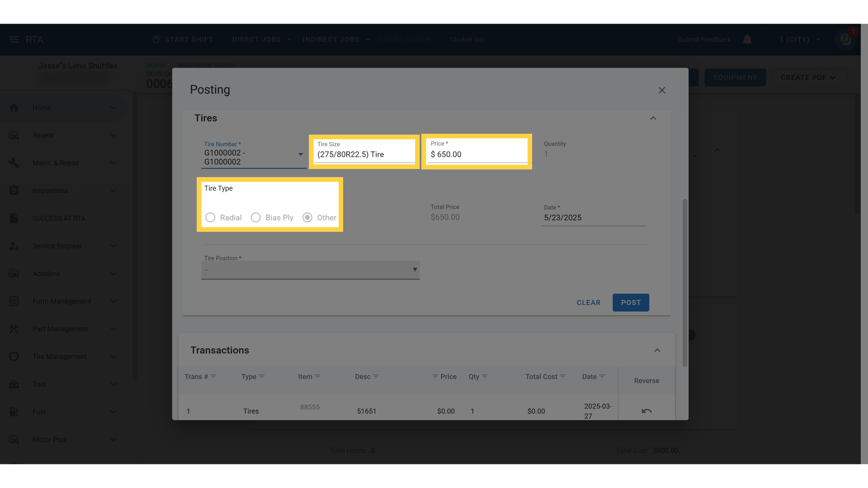Screen dimensions: 868x488
Task: Click the notifications bell icon
Action: click(747, 40)
